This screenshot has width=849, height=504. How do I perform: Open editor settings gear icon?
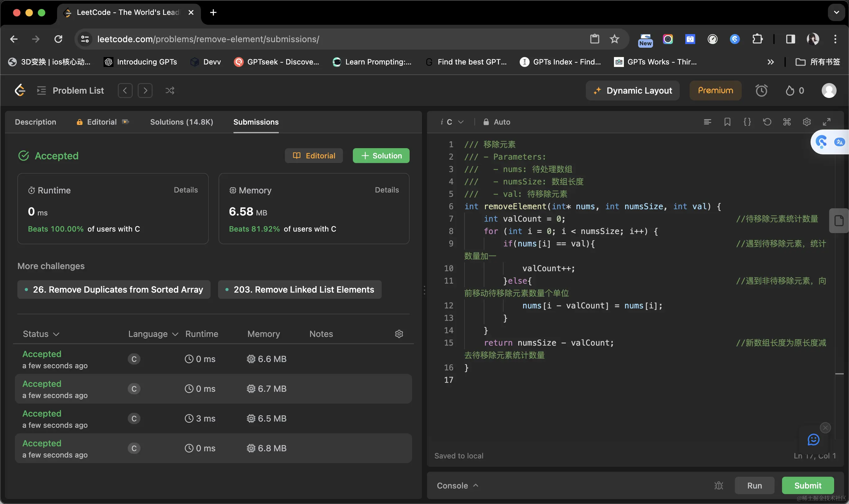(807, 122)
